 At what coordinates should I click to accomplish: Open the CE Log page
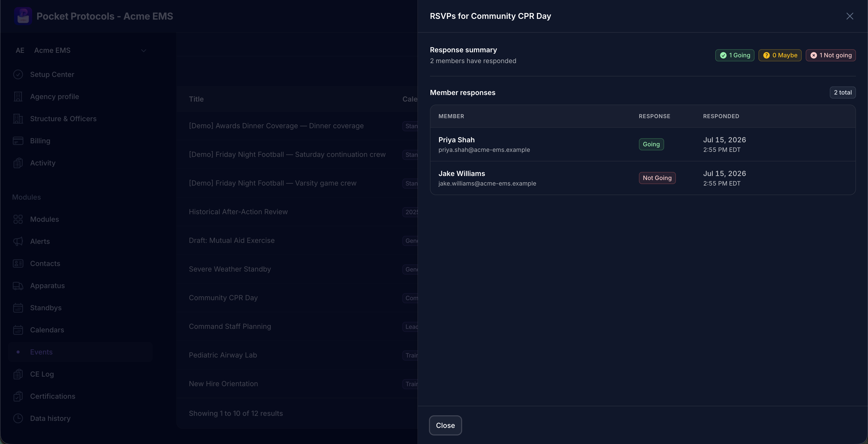click(81, 374)
